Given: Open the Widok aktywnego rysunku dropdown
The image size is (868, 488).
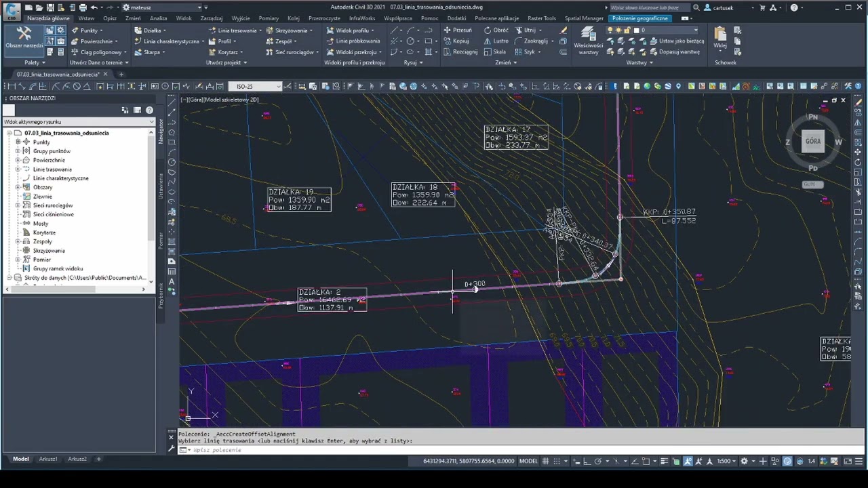Looking at the screenshot, I should tap(79, 122).
